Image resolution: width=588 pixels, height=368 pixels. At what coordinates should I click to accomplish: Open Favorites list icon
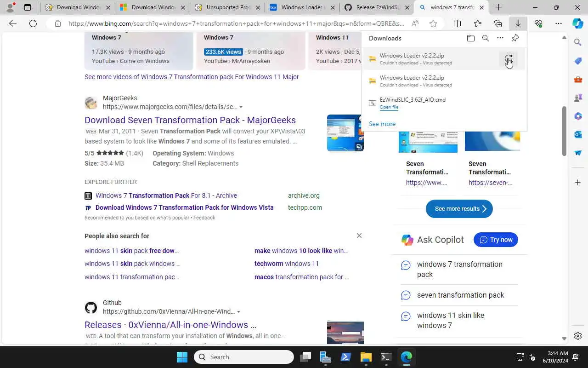click(x=478, y=23)
